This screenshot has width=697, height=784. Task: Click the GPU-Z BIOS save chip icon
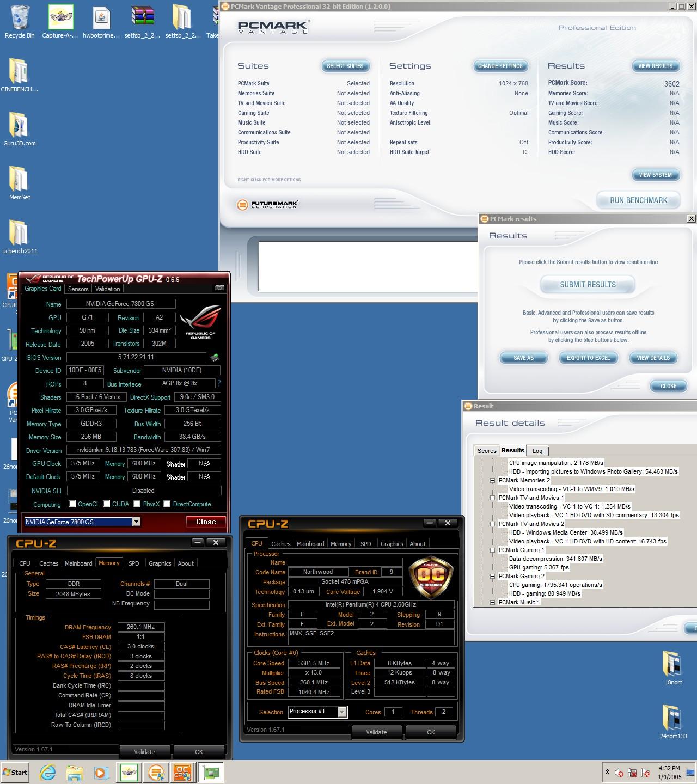[x=215, y=358]
